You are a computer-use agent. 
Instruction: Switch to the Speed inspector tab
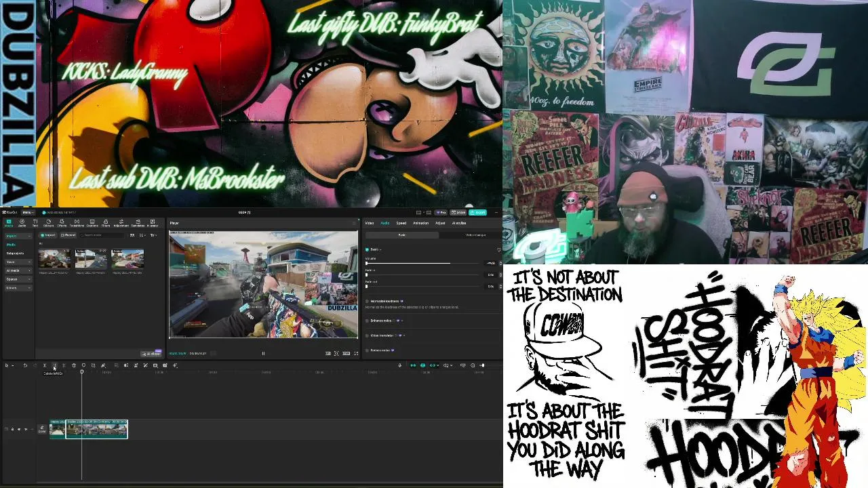(401, 223)
